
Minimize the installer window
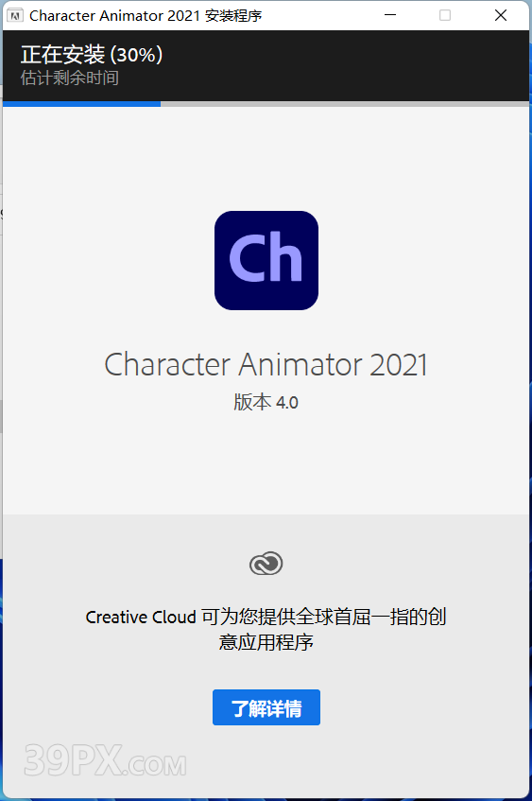pos(390,15)
